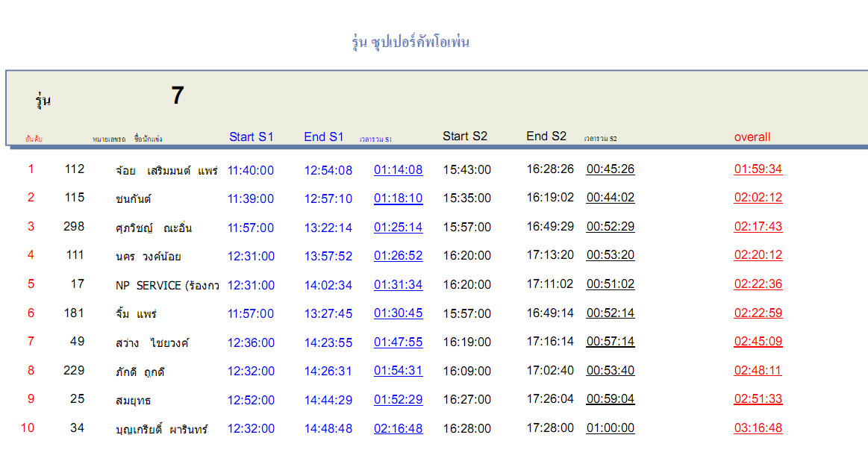Open overall time 03:16:48 for rank 10

coord(758,428)
